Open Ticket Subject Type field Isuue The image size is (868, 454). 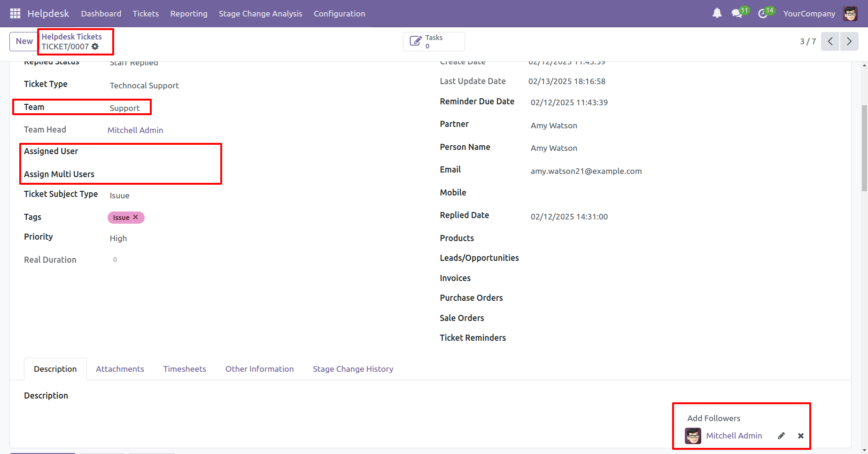119,196
